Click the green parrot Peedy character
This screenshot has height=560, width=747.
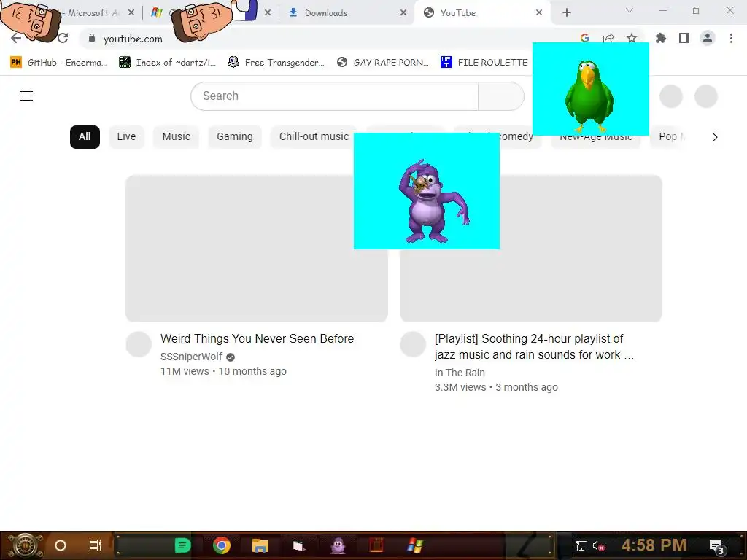click(x=589, y=96)
